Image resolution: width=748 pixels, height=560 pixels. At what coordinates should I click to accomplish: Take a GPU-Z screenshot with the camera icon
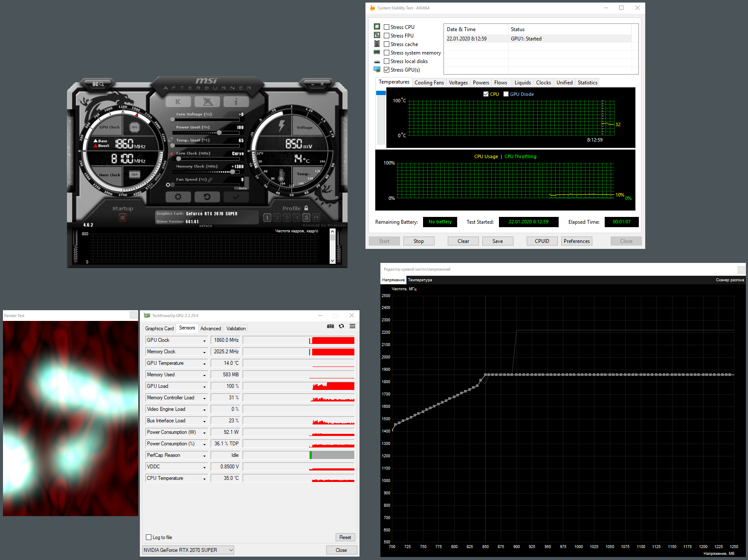tap(331, 326)
